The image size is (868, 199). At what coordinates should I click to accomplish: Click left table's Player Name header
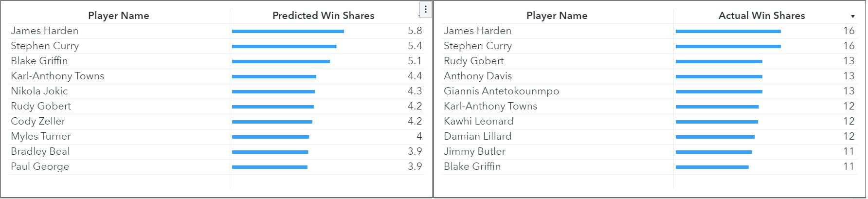point(118,16)
